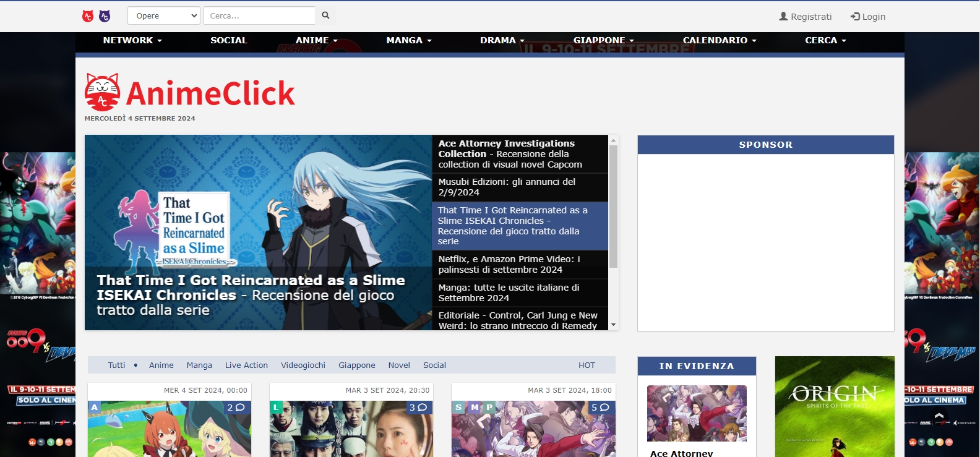This screenshot has height=457, width=980.
Task: Open Ace Attorney Investigations Collection review headline
Action: tap(520, 154)
